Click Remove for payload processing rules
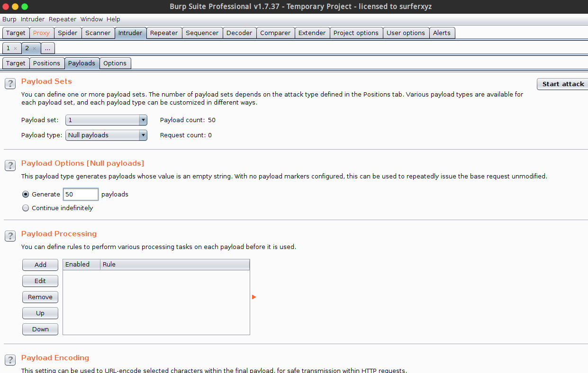Image resolution: width=588 pixels, height=373 pixels. 40,297
